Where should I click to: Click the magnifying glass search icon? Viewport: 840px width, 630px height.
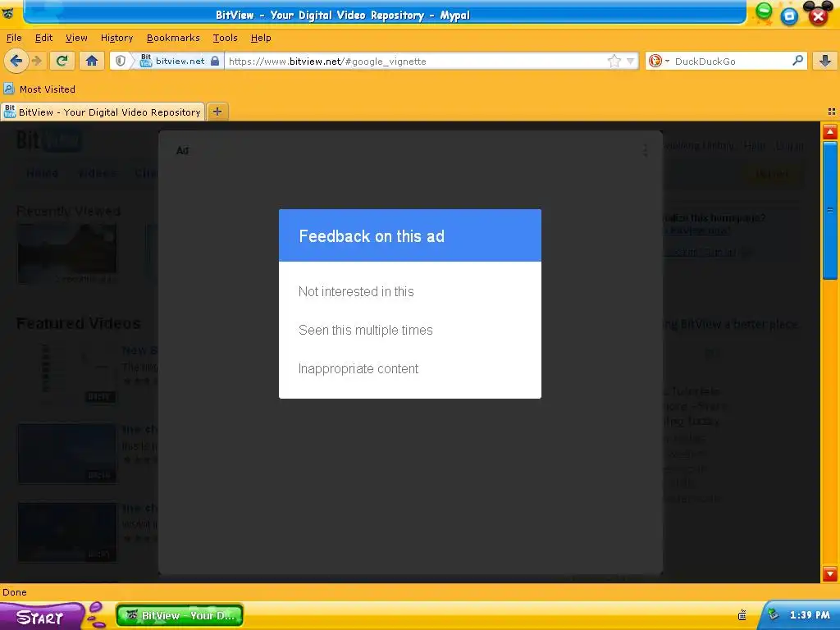point(797,61)
